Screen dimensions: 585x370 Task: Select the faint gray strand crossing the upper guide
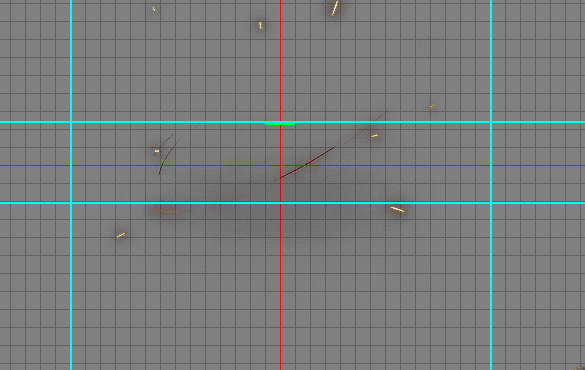click(366, 127)
